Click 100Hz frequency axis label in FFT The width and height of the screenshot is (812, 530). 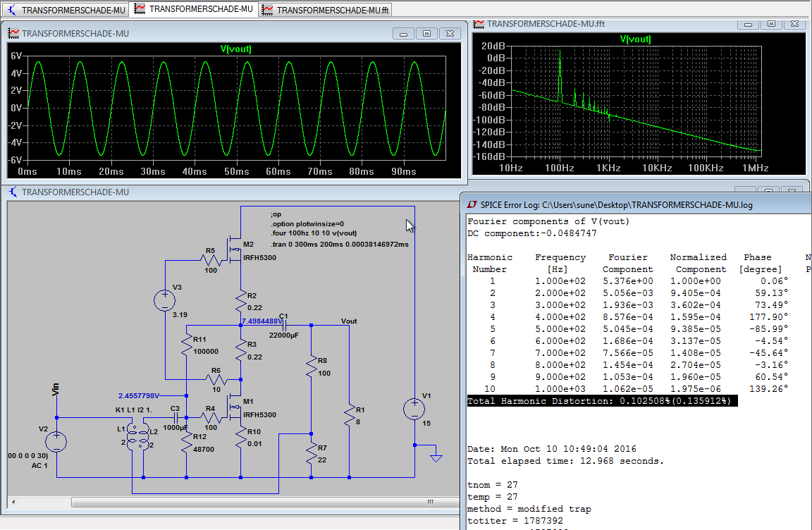559,168
